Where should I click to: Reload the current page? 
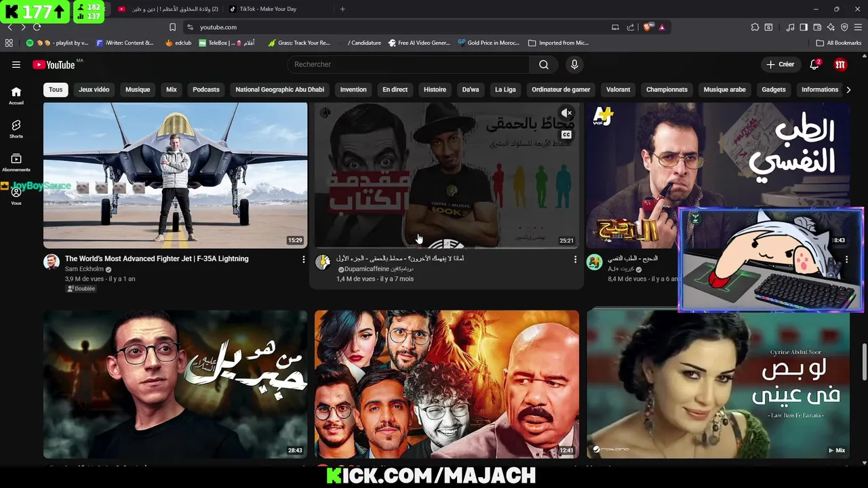[37, 27]
